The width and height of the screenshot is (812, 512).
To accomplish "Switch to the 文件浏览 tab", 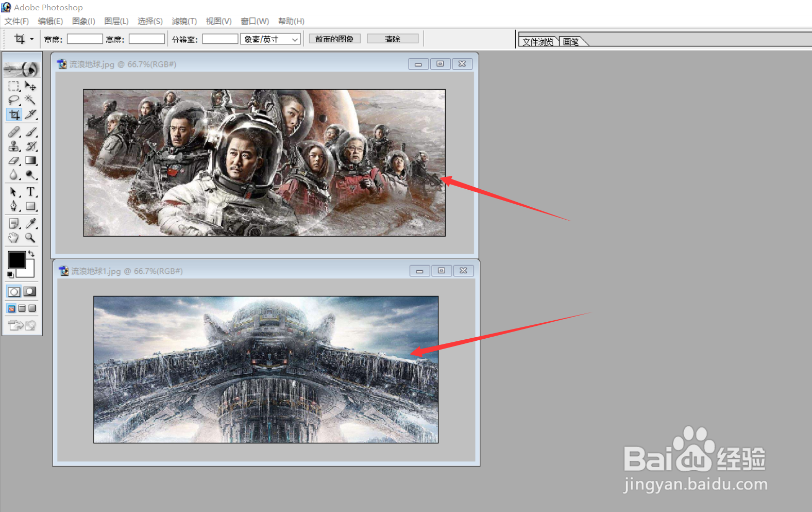I will tap(538, 42).
